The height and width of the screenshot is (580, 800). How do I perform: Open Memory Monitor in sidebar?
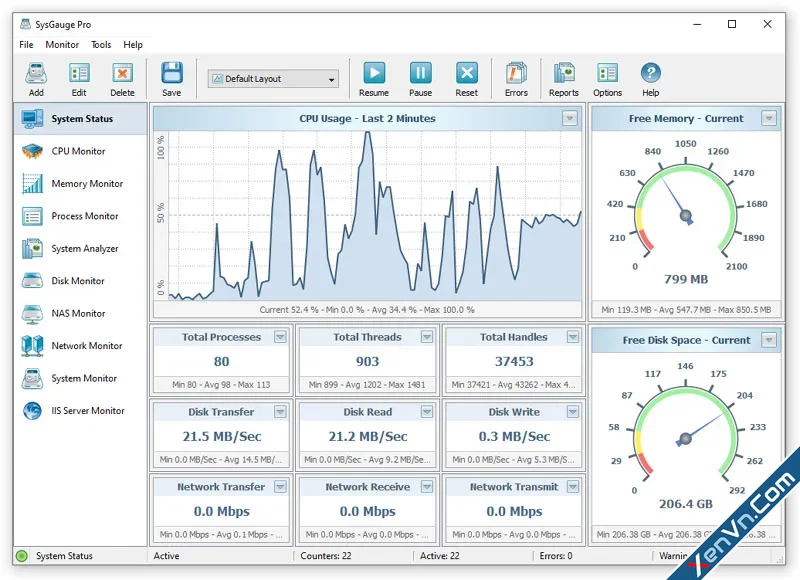click(81, 184)
